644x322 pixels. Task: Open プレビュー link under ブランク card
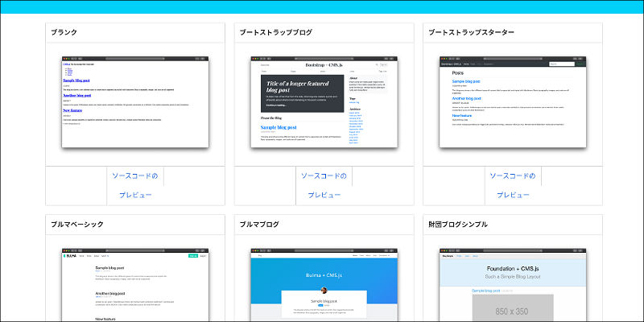pos(135,196)
